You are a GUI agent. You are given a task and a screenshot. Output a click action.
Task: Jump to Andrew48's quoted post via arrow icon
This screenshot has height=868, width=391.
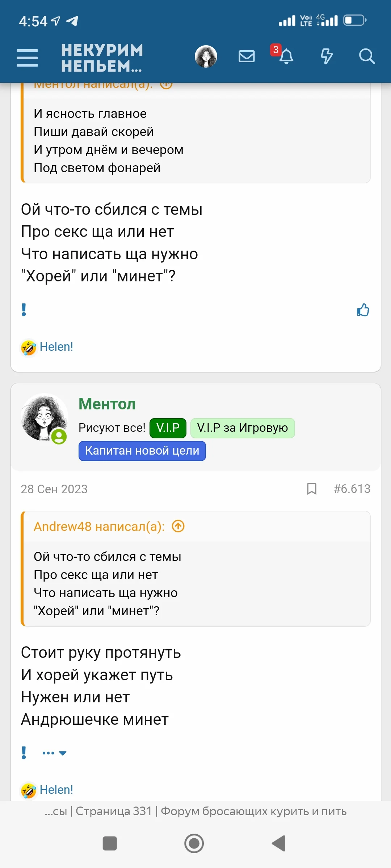coord(178,527)
